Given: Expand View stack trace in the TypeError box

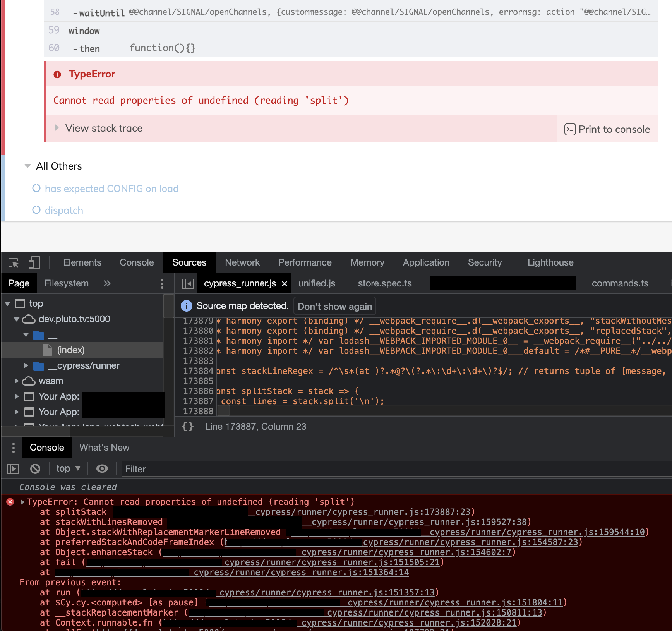Looking at the screenshot, I should click(104, 128).
